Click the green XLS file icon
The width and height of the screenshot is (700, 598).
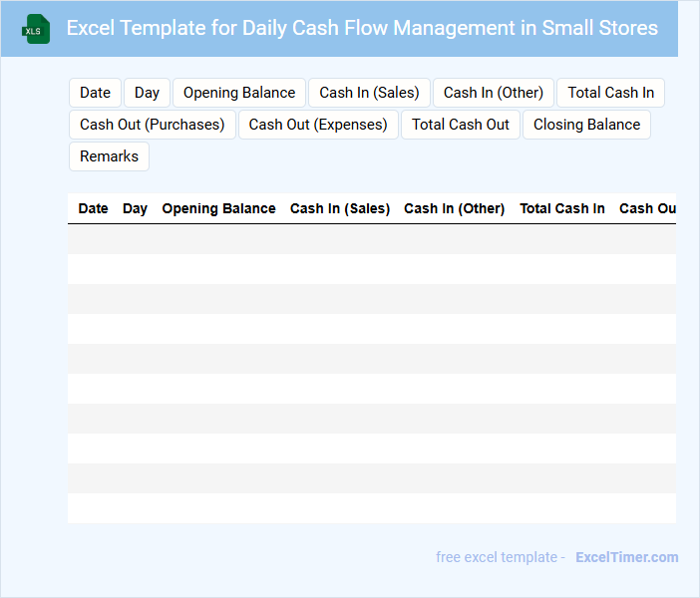pyautogui.click(x=36, y=29)
